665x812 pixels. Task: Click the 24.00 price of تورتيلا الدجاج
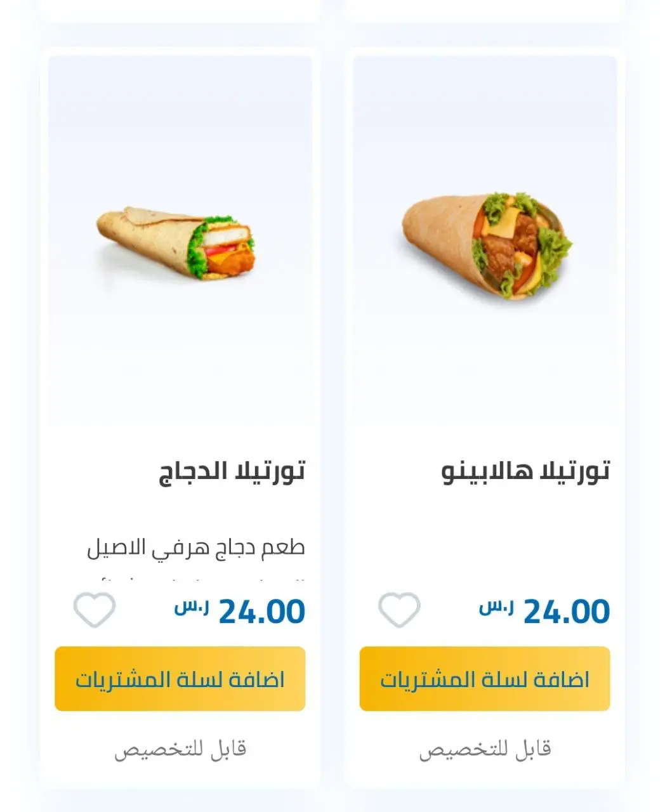point(262,612)
